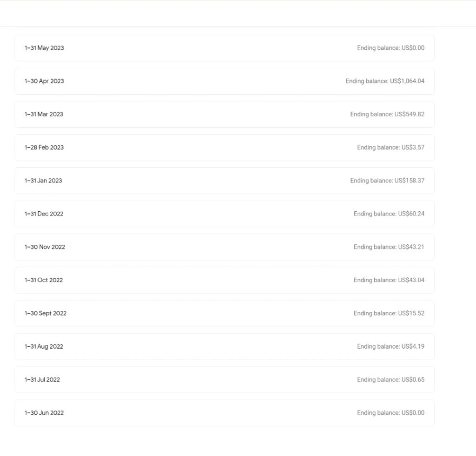Open the 1–31 Dec 2022 statement

point(44,214)
